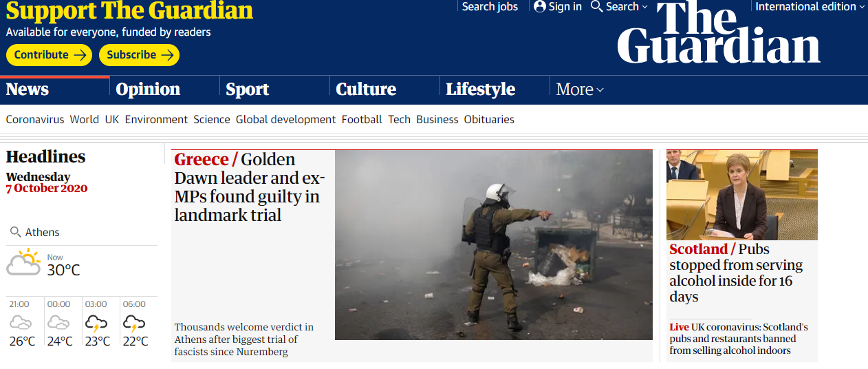Switch to the Opinion section tab
This screenshot has width=868, height=369.
pyautogui.click(x=148, y=89)
